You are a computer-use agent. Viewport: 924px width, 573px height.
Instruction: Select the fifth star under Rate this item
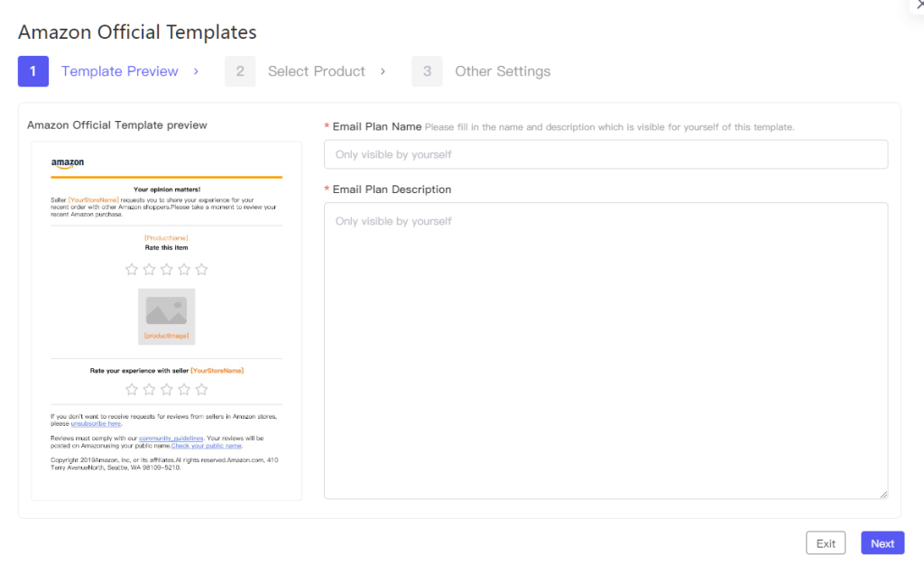pyautogui.click(x=201, y=269)
